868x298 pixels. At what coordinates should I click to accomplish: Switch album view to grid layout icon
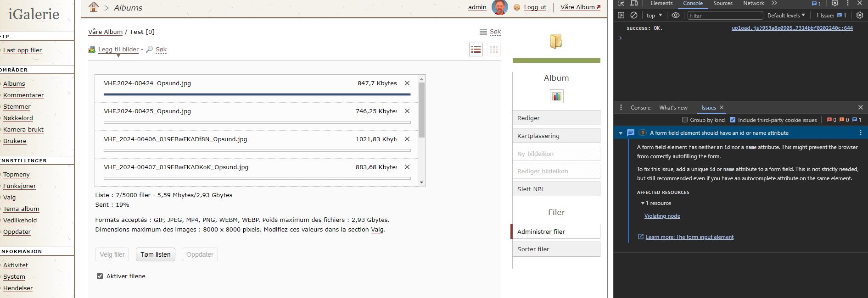[x=494, y=50]
